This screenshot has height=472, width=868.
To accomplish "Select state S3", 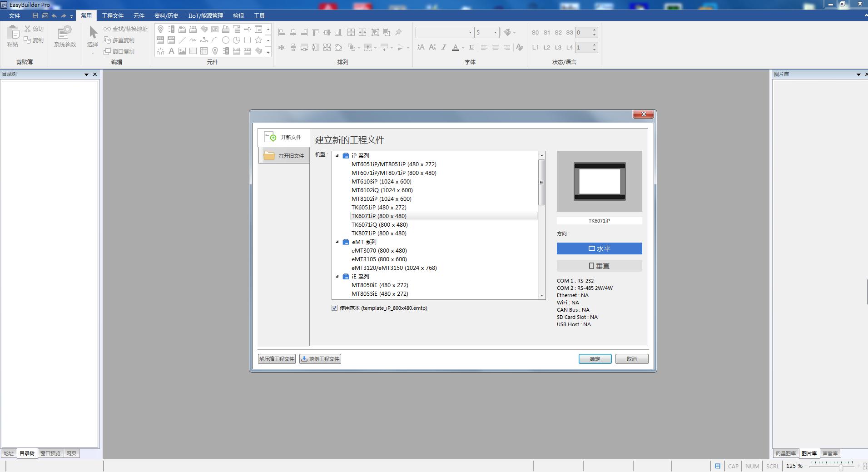I will tap(570, 33).
